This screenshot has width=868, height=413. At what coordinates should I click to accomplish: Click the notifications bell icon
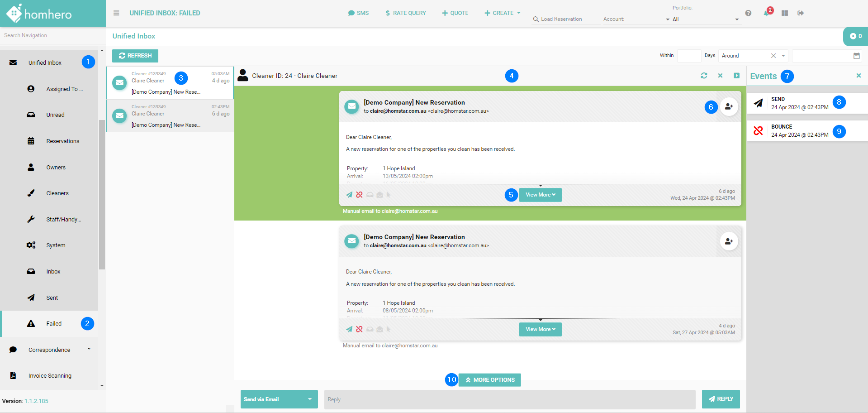click(x=766, y=13)
